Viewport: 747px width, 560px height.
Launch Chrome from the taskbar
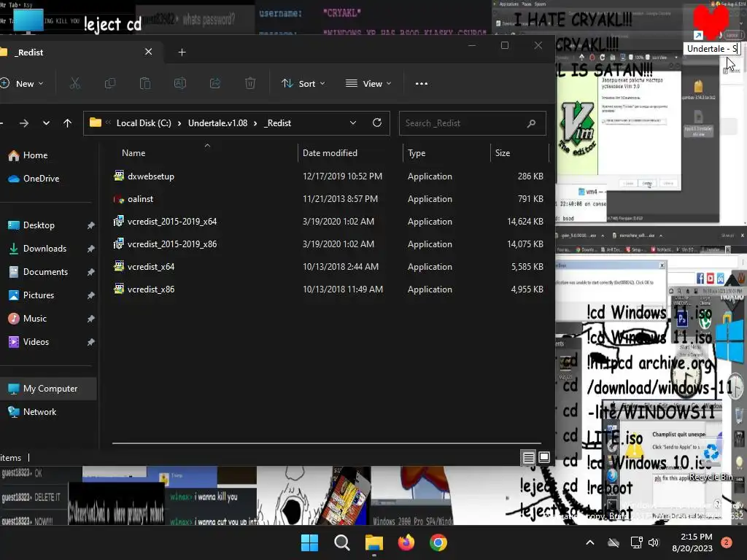click(438, 542)
